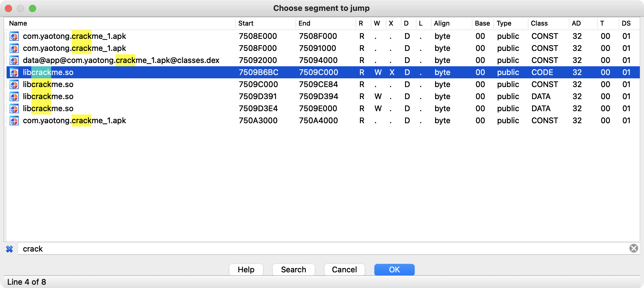The width and height of the screenshot is (644, 288).
Task: Sort segments by Name column
Action: pos(18,23)
